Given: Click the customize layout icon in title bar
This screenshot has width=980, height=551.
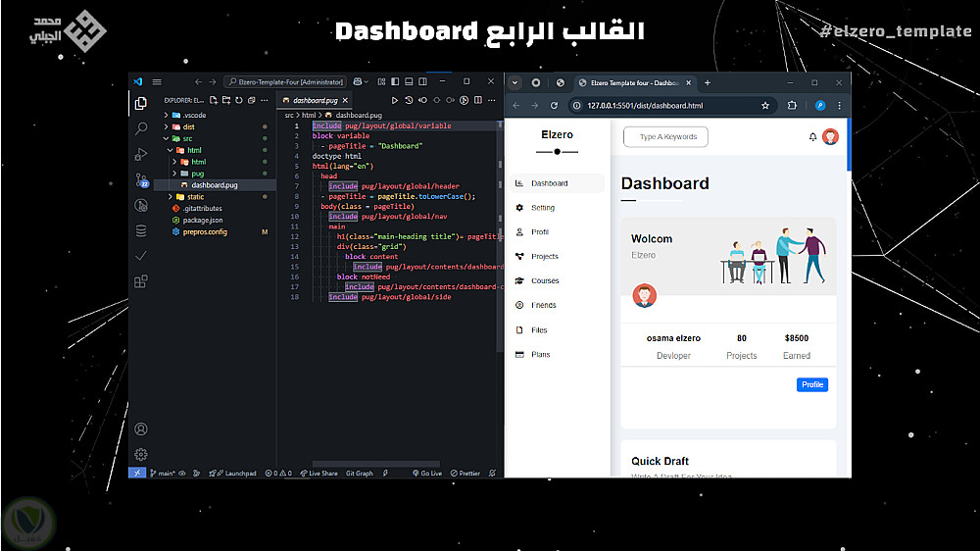Looking at the screenshot, I should point(381,82).
